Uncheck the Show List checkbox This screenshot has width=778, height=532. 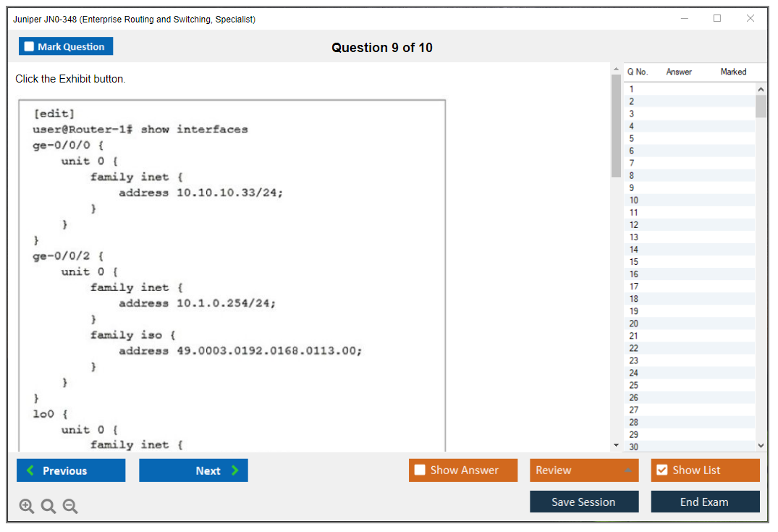(661, 470)
